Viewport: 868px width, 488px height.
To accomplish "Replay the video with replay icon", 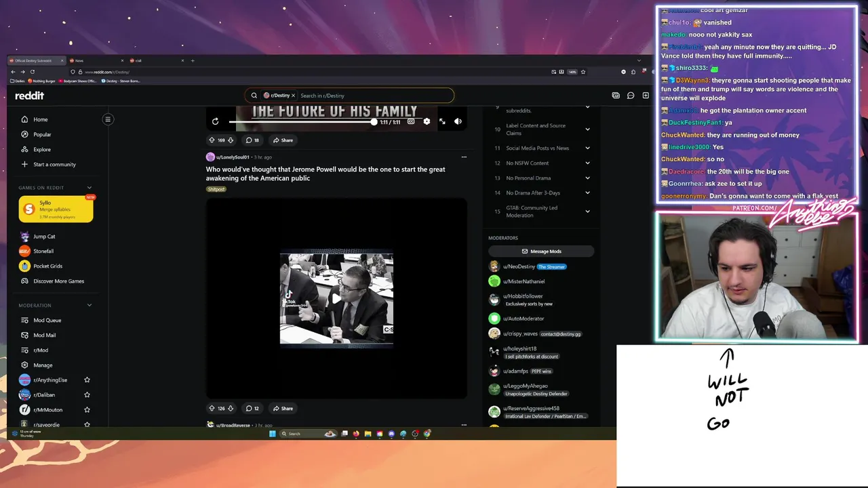I will point(215,121).
